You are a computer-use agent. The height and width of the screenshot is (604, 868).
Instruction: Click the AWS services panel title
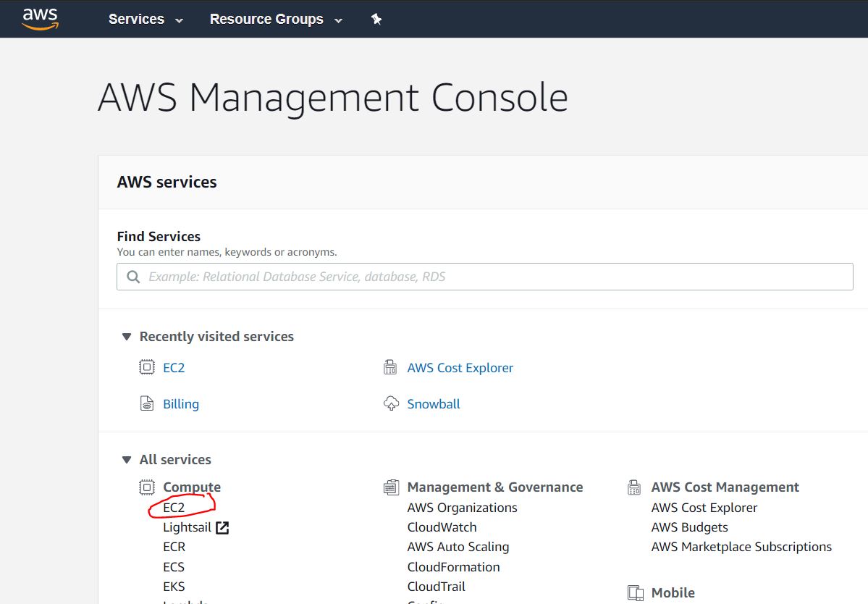click(167, 182)
